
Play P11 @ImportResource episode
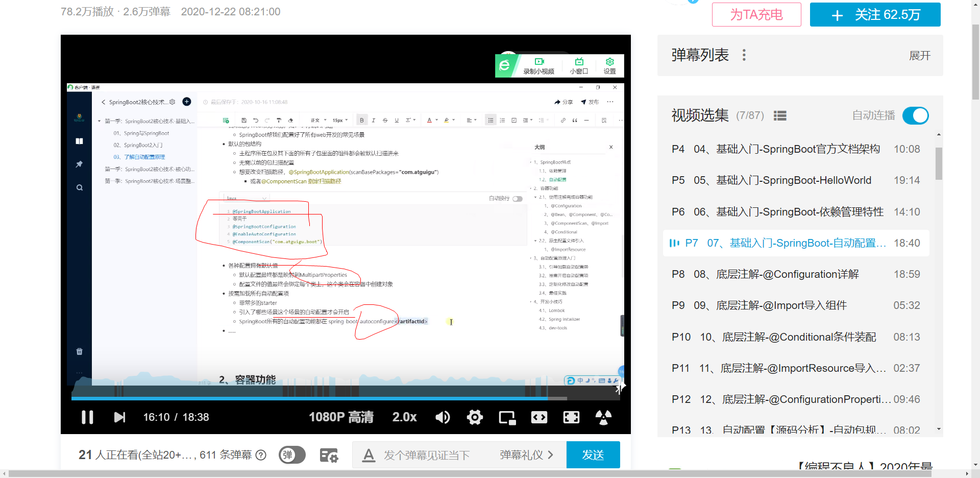tap(796, 368)
